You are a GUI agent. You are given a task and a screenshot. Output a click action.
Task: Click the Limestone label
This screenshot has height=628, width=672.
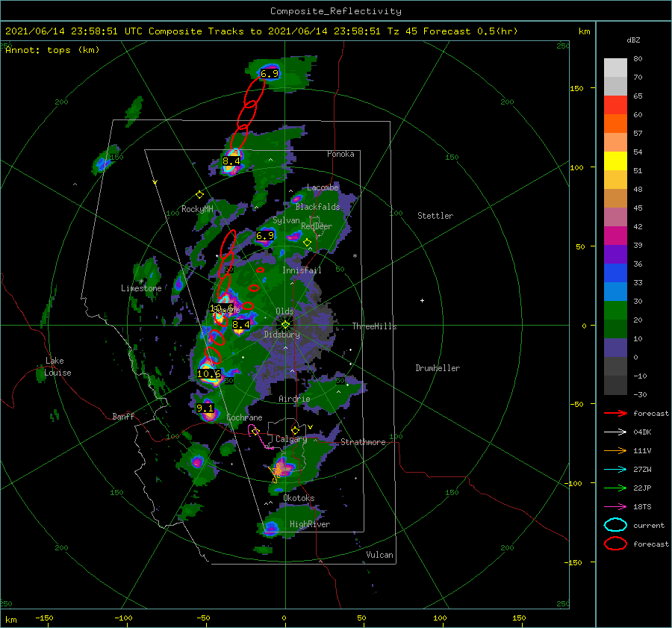tap(141, 288)
